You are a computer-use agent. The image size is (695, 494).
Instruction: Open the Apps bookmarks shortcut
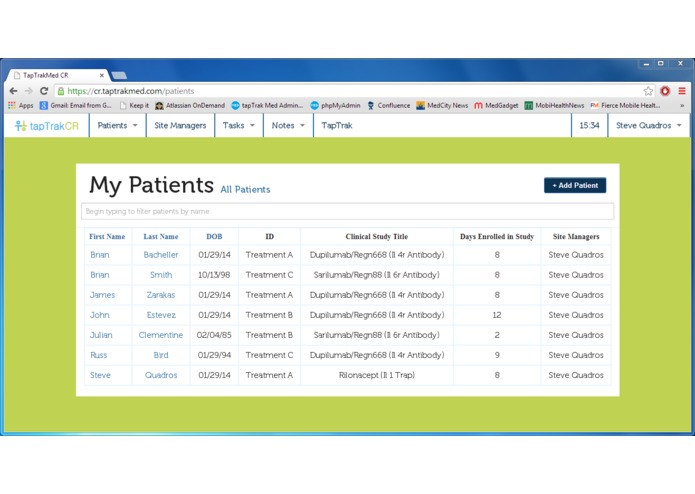20,105
